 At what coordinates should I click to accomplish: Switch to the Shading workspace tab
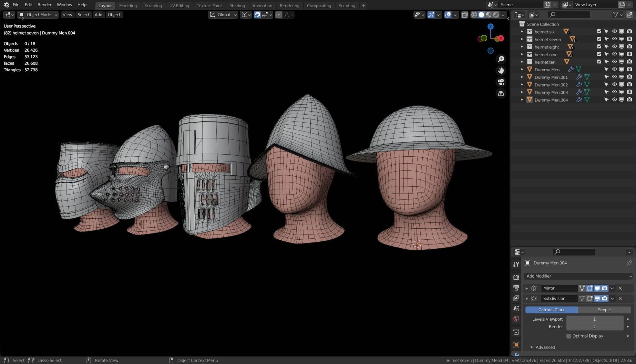pos(237,6)
